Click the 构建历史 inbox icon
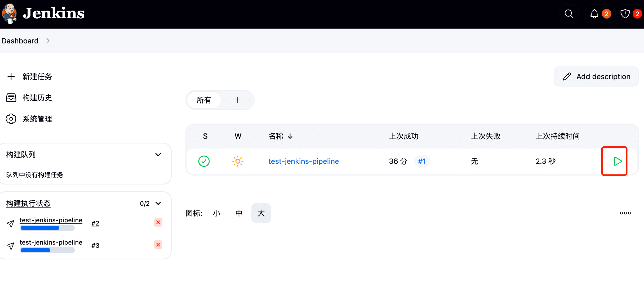Image resolution: width=644 pixels, height=297 pixels. (x=11, y=98)
